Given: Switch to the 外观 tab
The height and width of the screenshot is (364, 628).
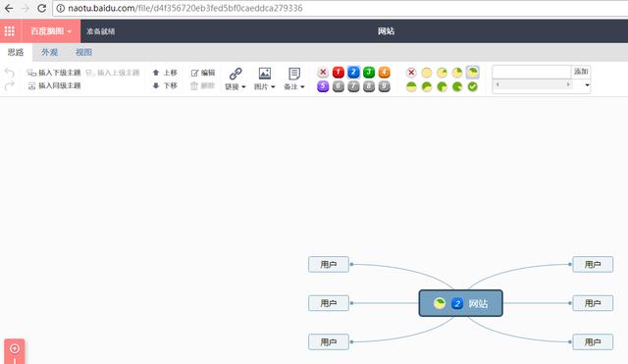Looking at the screenshot, I should click(x=50, y=52).
